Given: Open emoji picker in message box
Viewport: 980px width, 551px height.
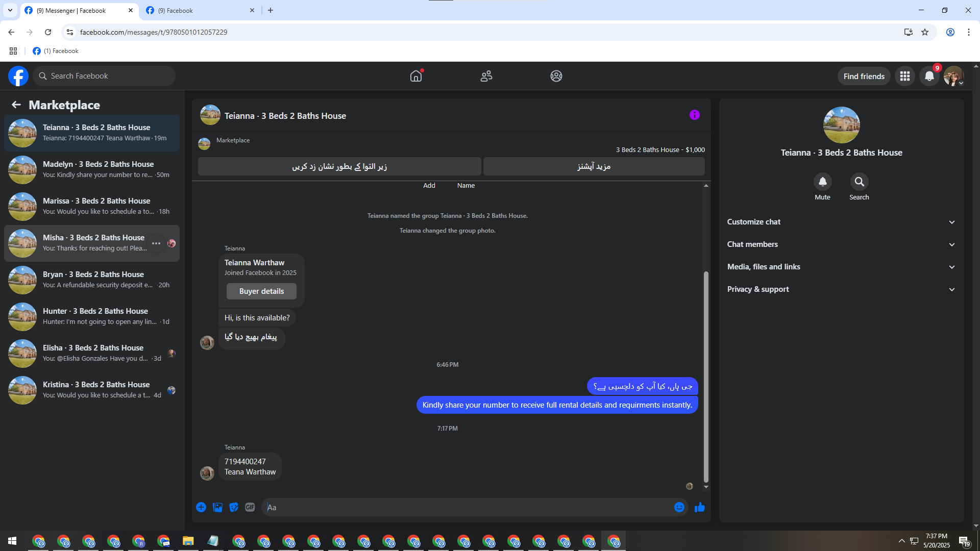Looking at the screenshot, I should click(679, 507).
